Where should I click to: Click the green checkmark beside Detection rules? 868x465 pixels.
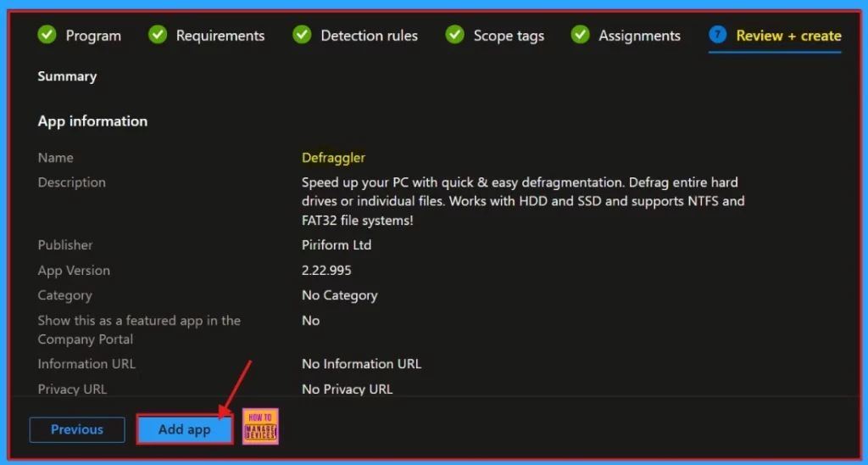(303, 35)
